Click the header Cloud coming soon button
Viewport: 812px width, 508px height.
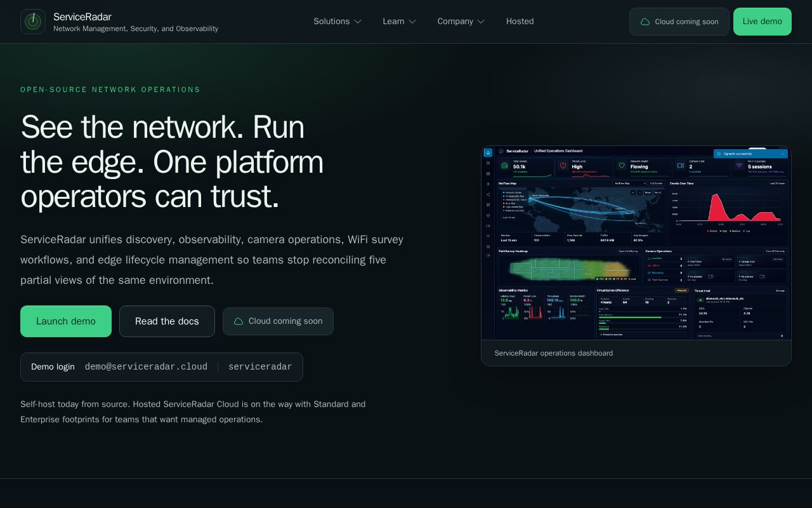tap(679, 22)
